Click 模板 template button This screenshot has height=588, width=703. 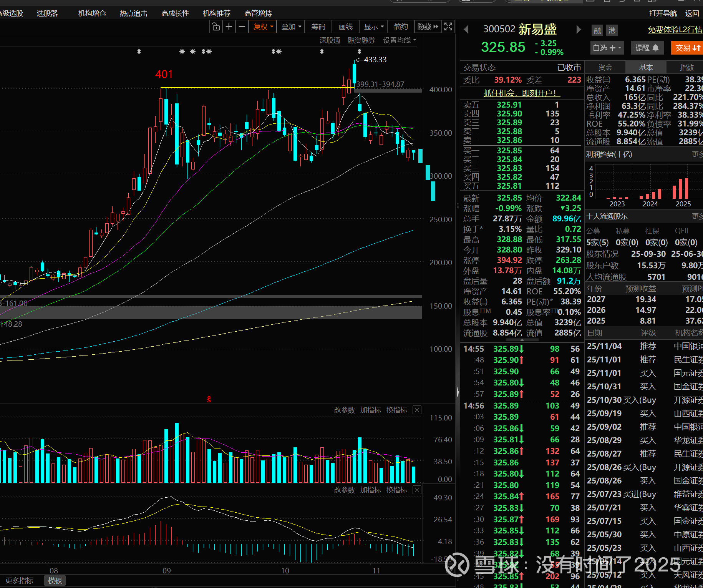55,580
